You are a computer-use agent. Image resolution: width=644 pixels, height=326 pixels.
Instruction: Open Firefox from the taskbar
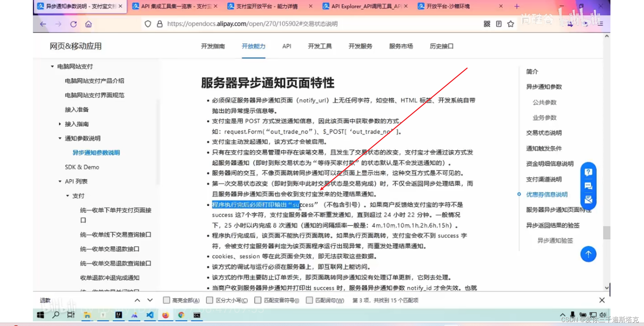point(165,315)
